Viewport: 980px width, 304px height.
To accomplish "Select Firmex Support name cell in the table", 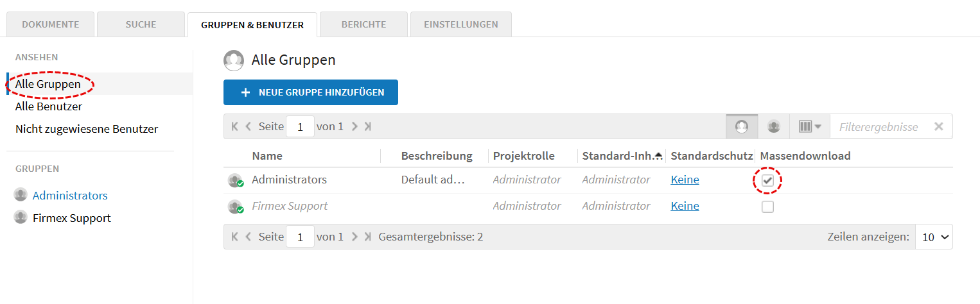I will pos(290,206).
